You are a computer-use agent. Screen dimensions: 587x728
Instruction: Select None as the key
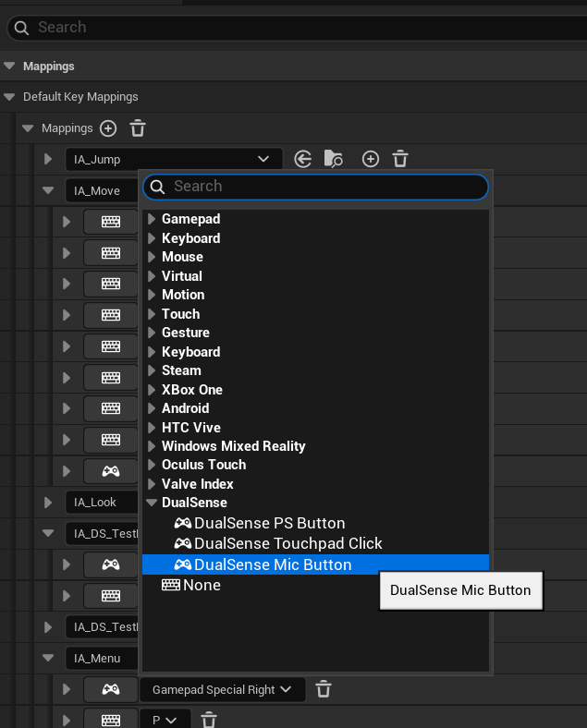315,586
